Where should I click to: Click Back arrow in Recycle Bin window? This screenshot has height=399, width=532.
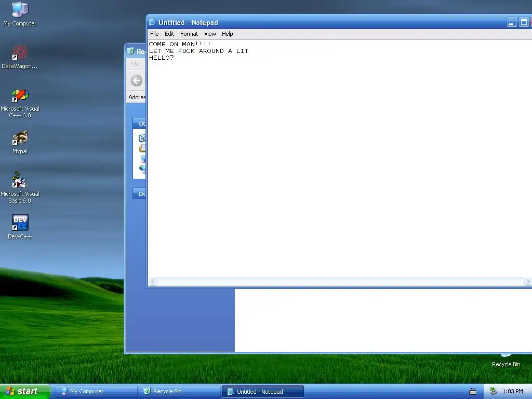pyautogui.click(x=137, y=81)
